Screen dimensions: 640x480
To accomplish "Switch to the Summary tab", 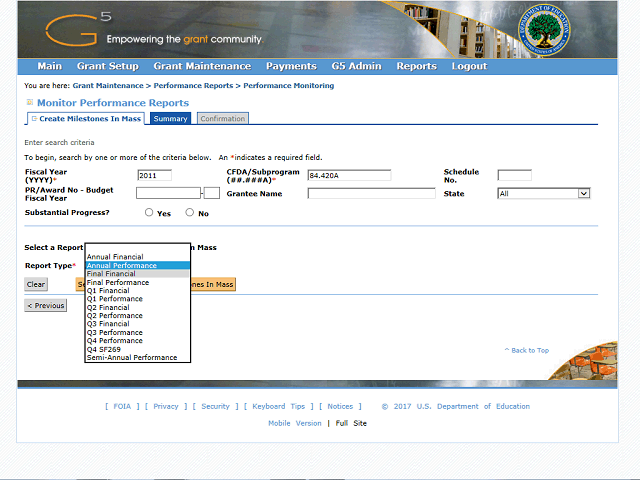I will 170,119.
